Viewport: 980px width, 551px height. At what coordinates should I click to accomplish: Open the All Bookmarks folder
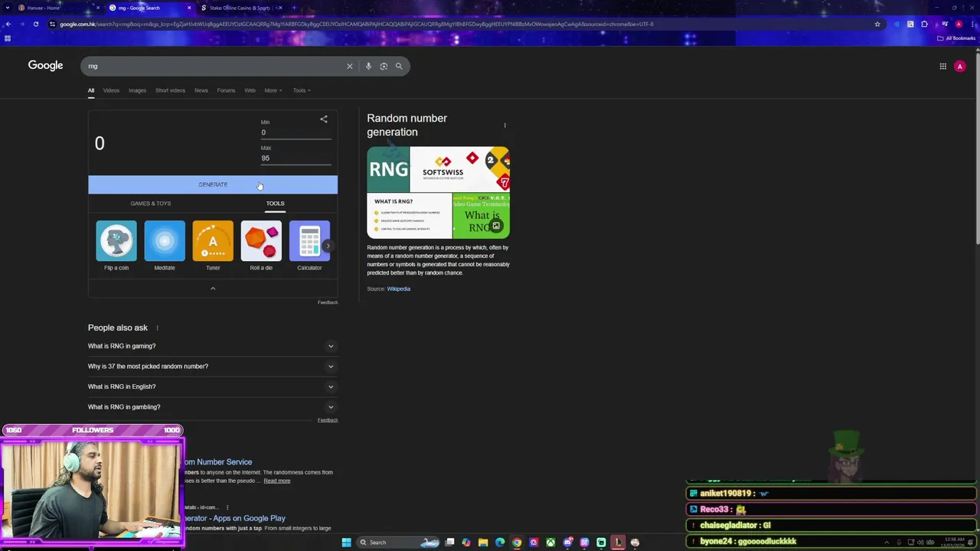pos(957,38)
